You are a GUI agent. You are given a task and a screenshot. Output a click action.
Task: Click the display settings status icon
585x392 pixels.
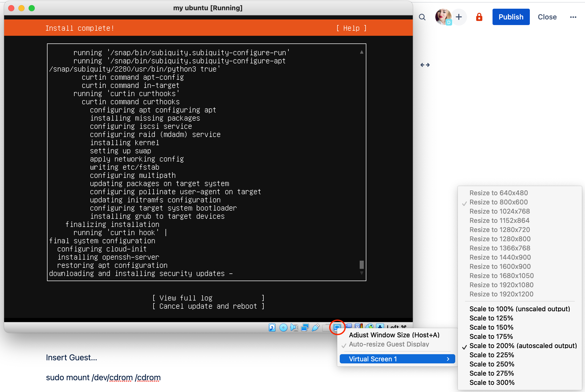click(337, 327)
